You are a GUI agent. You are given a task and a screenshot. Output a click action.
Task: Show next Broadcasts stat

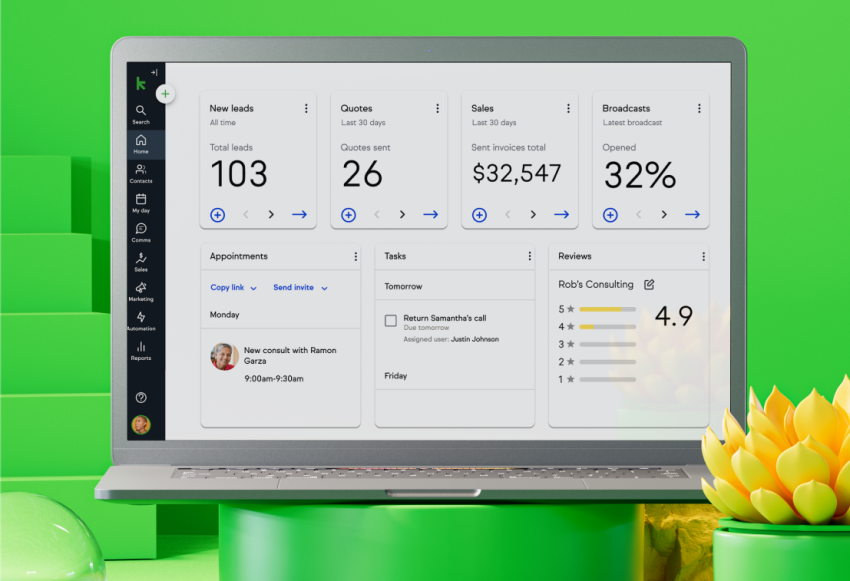click(664, 215)
